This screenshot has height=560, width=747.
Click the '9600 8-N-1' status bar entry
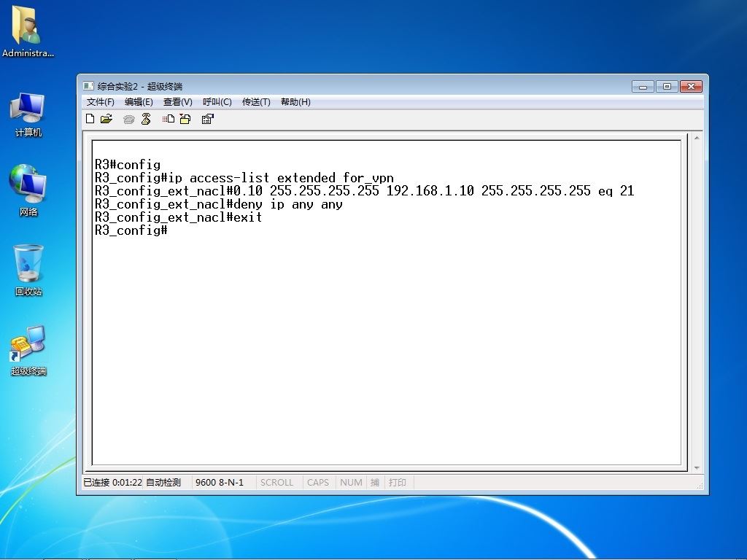(220, 483)
